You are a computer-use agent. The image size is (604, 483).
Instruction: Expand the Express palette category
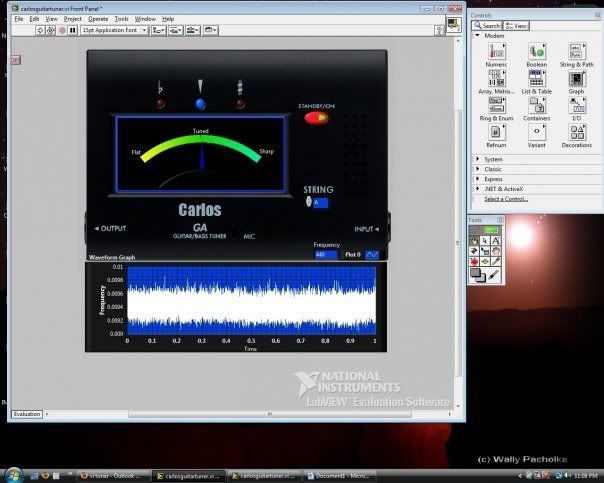[477, 179]
